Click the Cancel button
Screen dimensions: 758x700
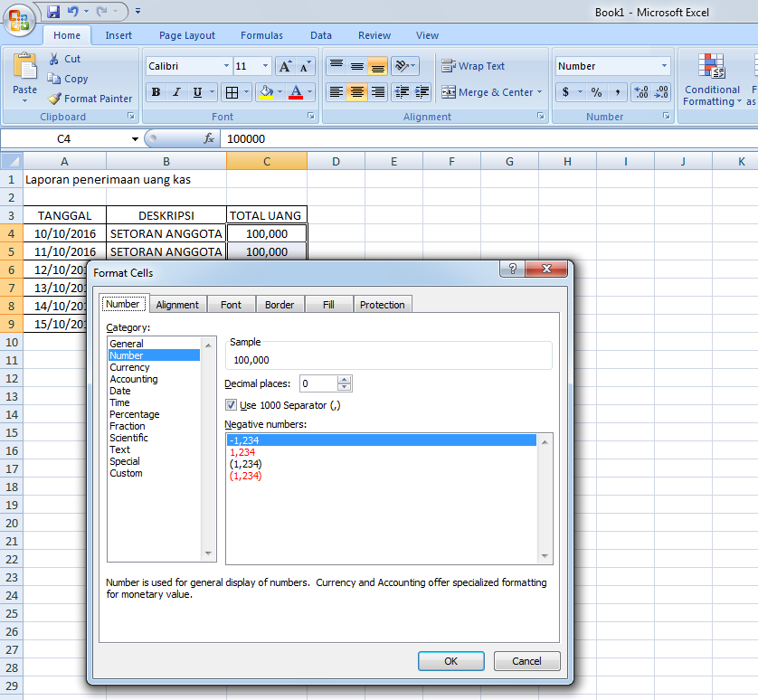pyautogui.click(x=527, y=660)
